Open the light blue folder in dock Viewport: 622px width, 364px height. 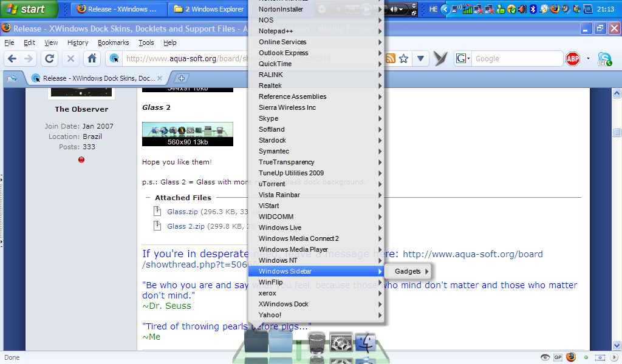point(281,342)
